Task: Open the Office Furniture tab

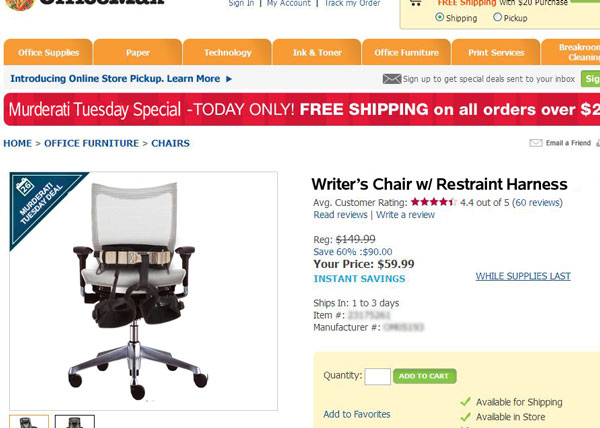Action: pos(406,52)
